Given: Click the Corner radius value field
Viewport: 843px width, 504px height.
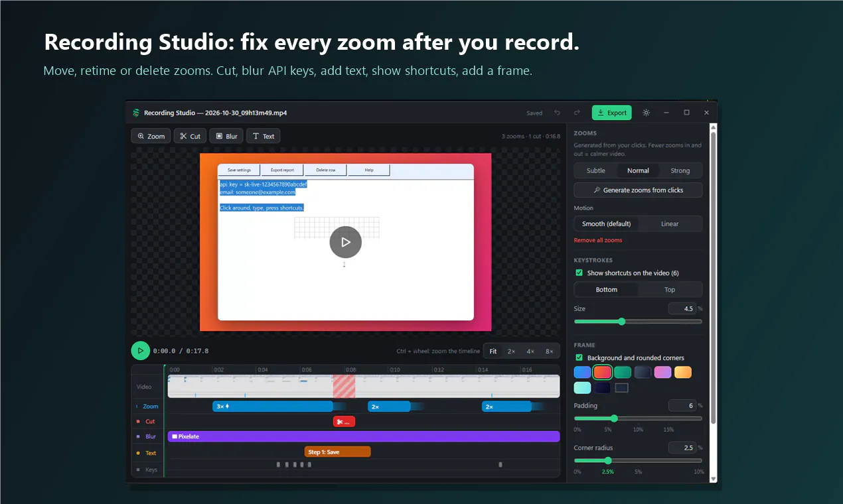Looking at the screenshot, I should click(x=681, y=448).
